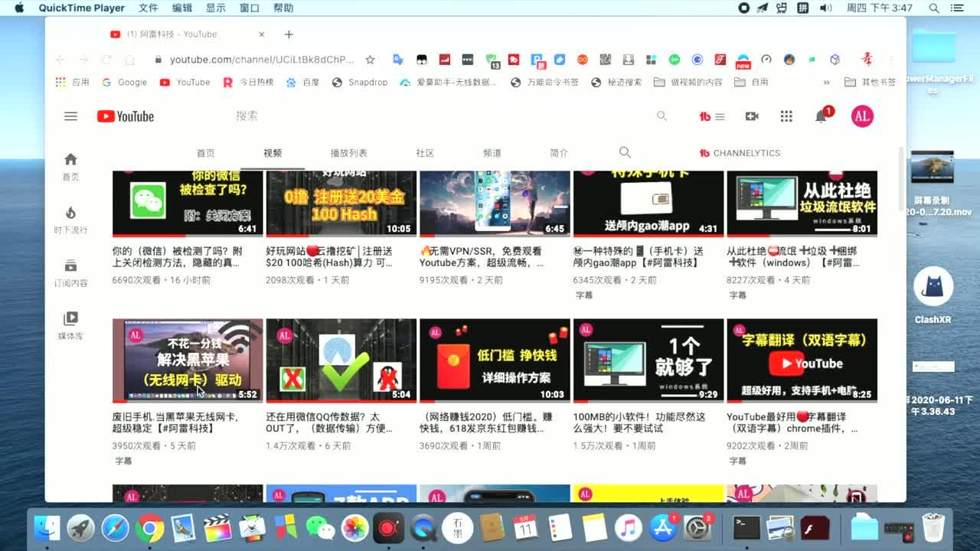Bookmark this page with the star icon
This screenshot has width=980, height=551.
[370, 59]
